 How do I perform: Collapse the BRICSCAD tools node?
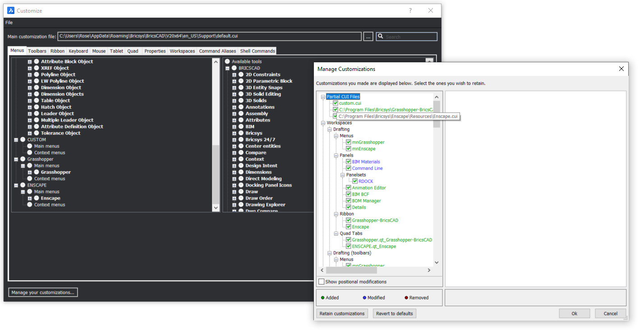pyautogui.click(x=227, y=68)
